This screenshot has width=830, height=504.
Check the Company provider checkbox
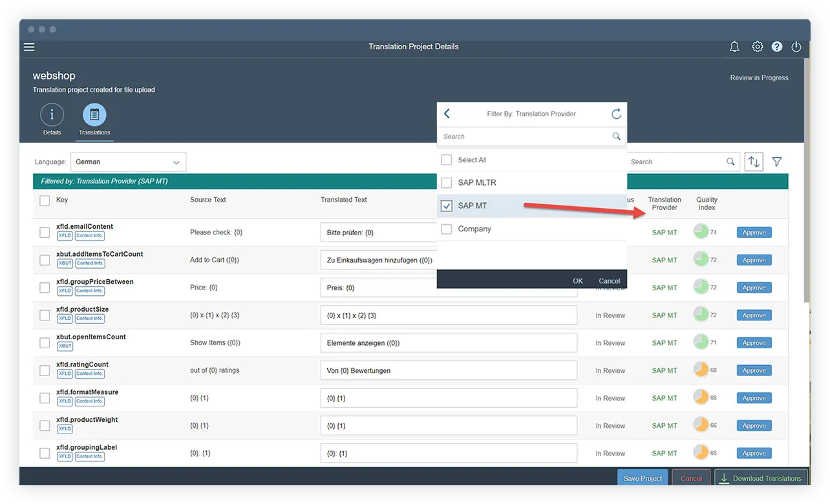(x=445, y=228)
